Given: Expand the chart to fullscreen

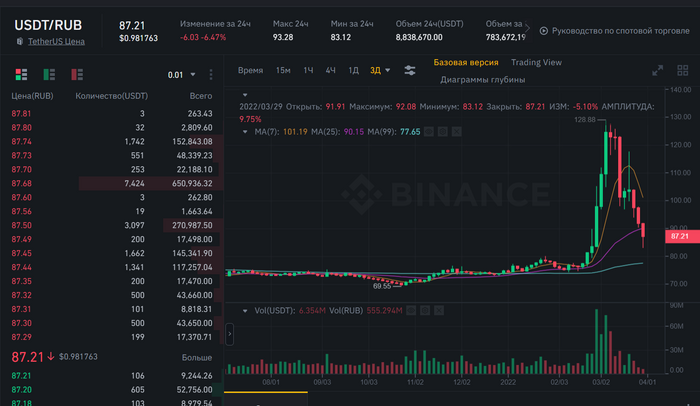Looking at the screenshot, I should click(x=657, y=70).
